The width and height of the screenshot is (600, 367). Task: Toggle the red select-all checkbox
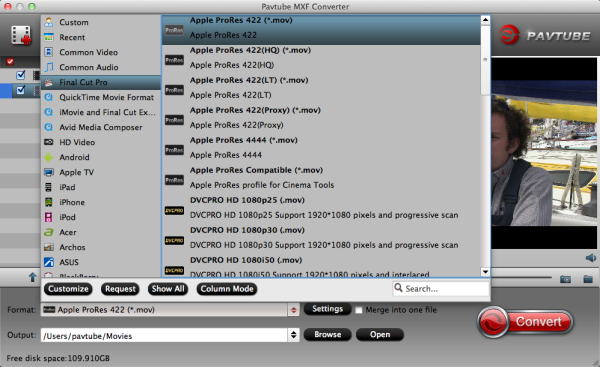click(x=10, y=61)
